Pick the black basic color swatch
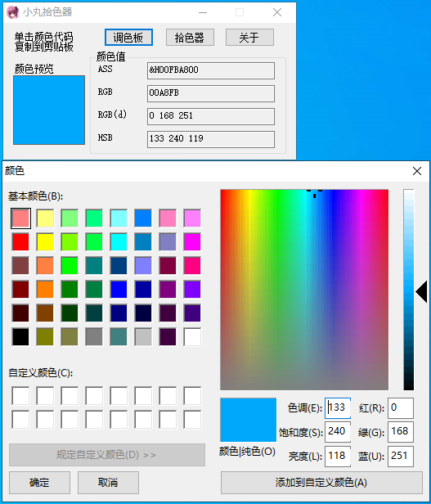This screenshot has height=504, width=431. [x=20, y=336]
